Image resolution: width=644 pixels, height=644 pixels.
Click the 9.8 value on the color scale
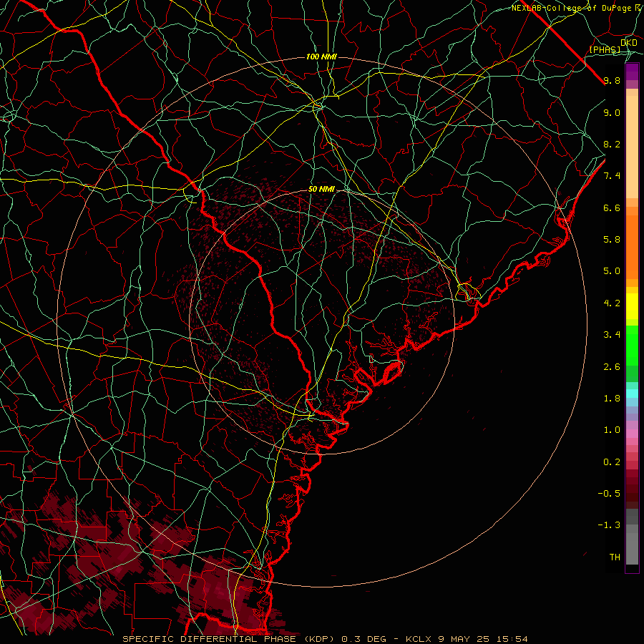point(612,80)
